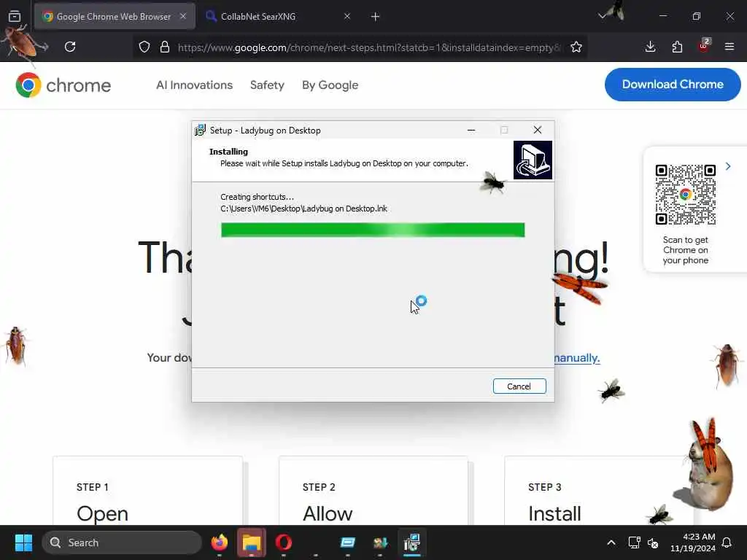Click the blue window app taskbar icon
The image size is (747, 560).
point(348,542)
